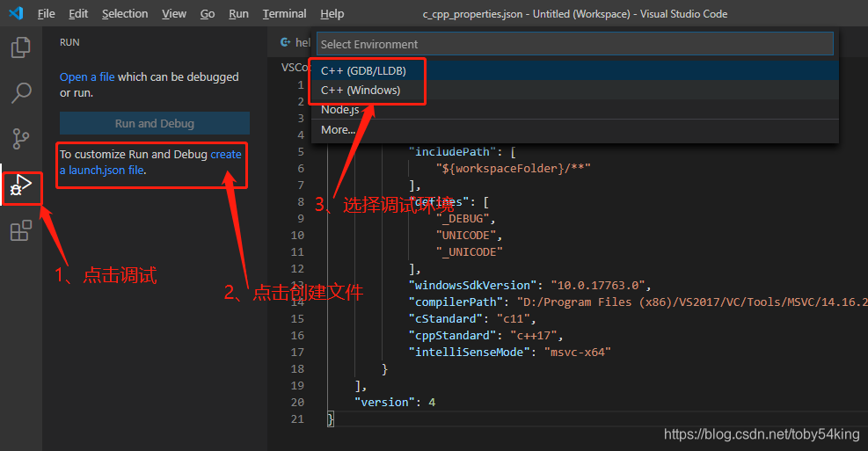Click the "c++17" value
This screenshot has width=868, height=451.
coord(533,335)
